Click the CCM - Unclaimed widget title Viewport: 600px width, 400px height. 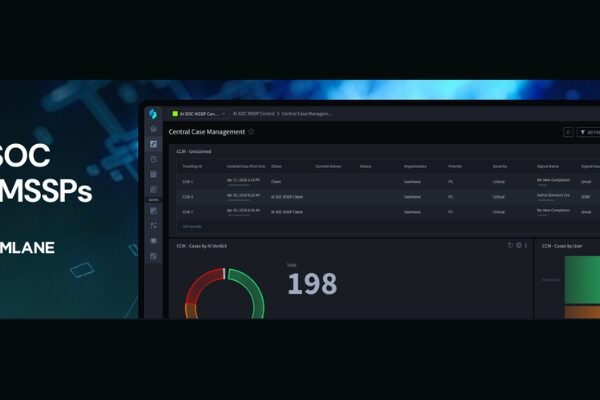pos(194,152)
